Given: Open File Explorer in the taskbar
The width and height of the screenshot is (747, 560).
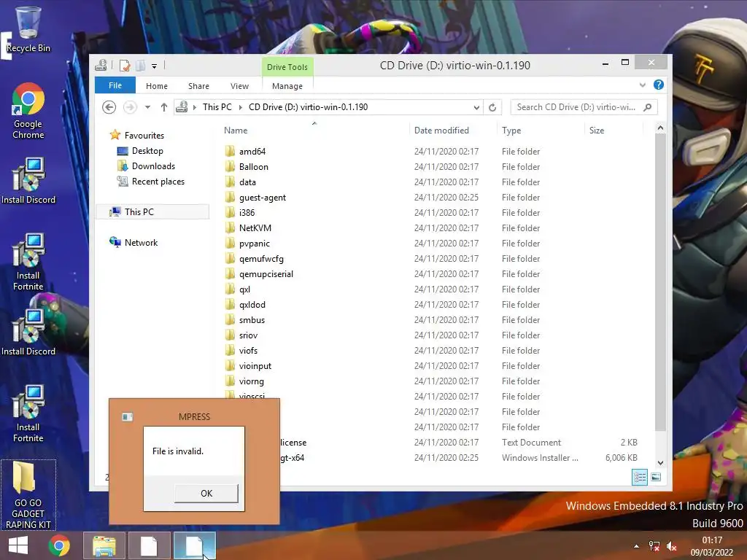Looking at the screenshot, I should pyautogui.click(x=104, y=545).
